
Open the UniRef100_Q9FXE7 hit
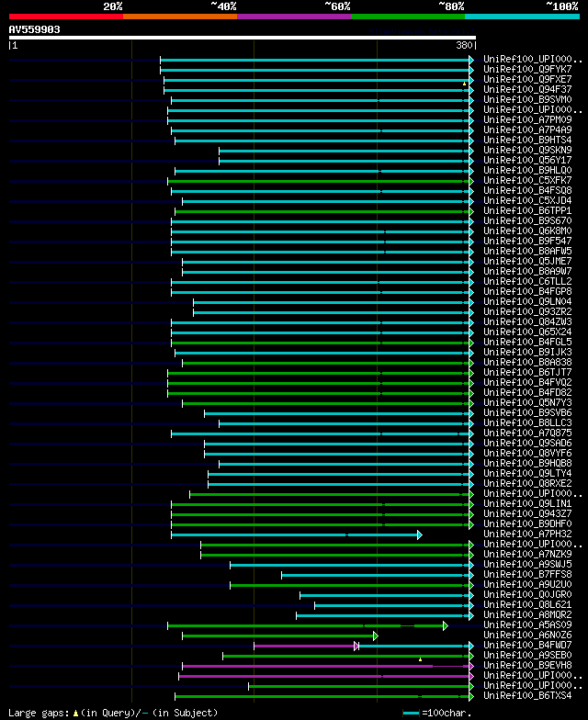tap(527, 79)
